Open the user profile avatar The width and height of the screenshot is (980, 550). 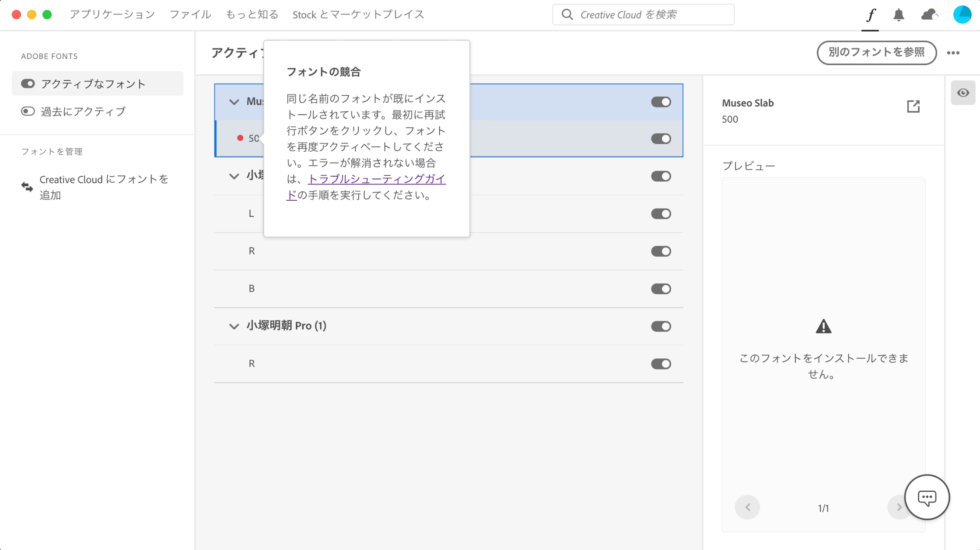pyautogui.click(x=962, y=14)
